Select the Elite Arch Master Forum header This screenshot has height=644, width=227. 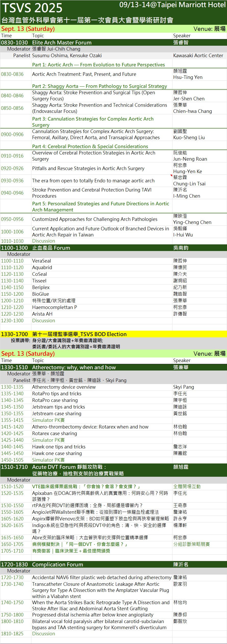click(x=62, y=43)
